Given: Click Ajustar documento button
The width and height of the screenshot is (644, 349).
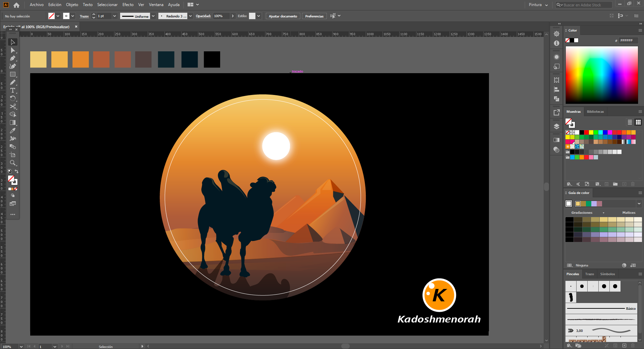Looking at the screenshot, I should pyautogui.click(x=283, y=16).
